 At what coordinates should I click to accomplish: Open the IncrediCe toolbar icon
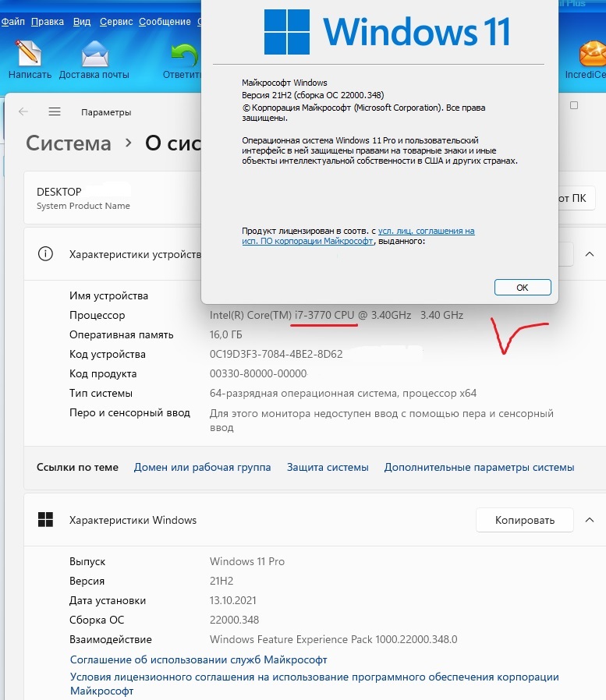tap(592, 53)
